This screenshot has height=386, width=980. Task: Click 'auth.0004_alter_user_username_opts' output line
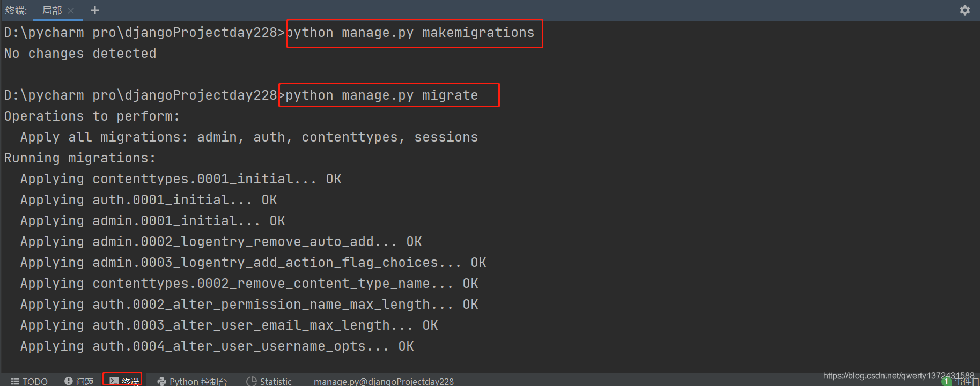click(217, 346)
